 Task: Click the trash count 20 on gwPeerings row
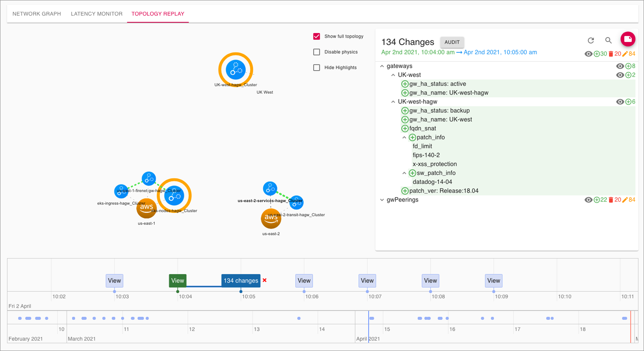pos(615,200)
